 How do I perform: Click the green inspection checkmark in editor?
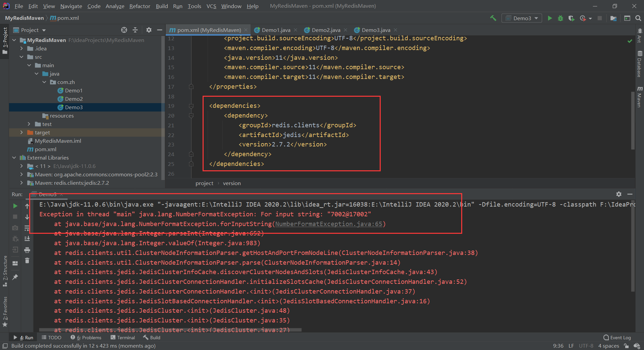click(630, 41)
